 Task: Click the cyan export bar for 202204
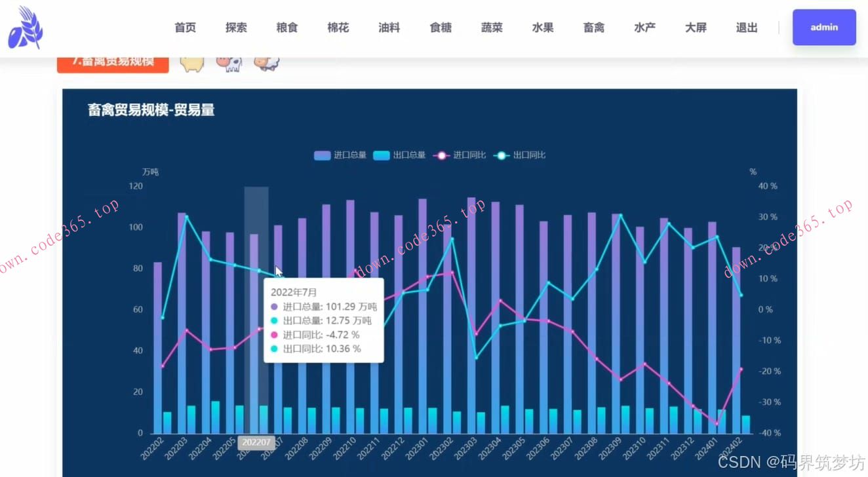pyautogui.click(x=216, y=417)
